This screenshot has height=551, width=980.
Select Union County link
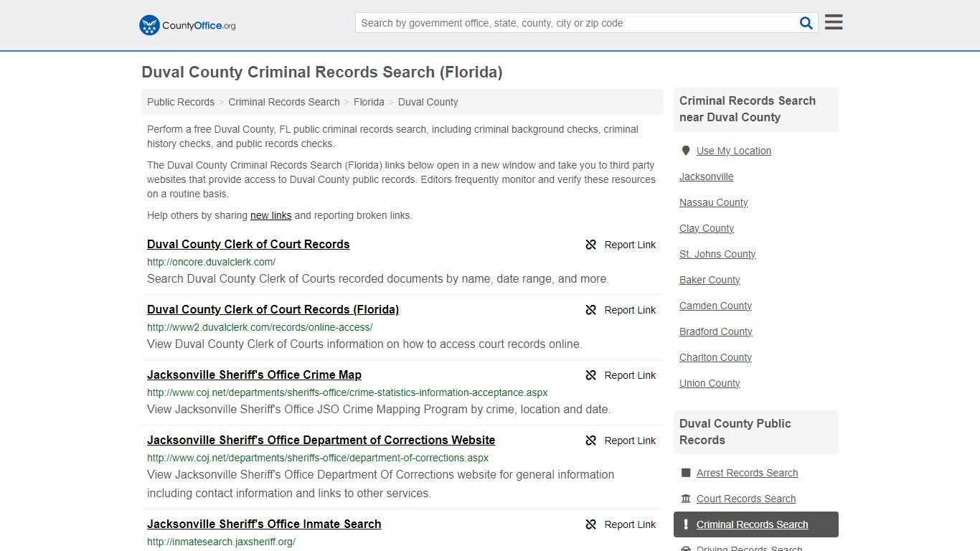(x=710, y=383)
